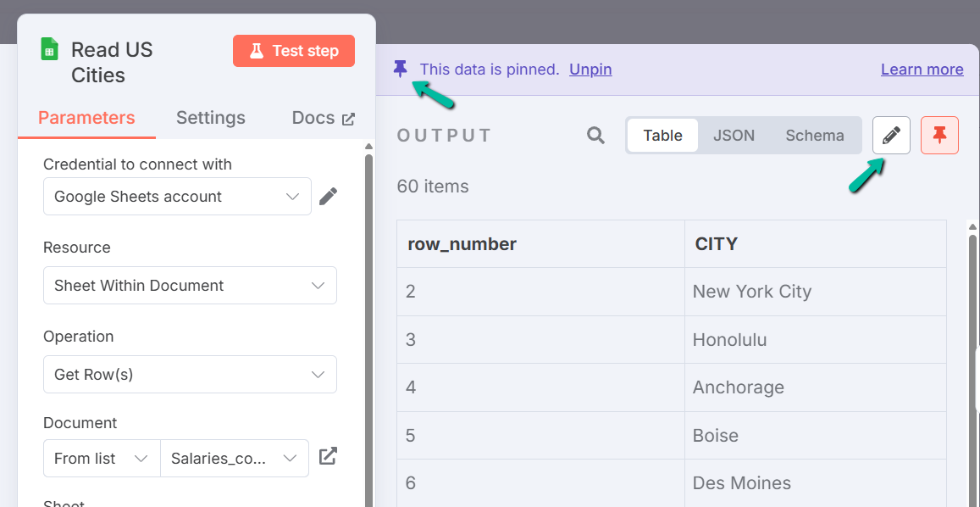Click the red pin icon to unpin output
The image size is (980, 507).
pyautogui.click(x=940, y=135)
